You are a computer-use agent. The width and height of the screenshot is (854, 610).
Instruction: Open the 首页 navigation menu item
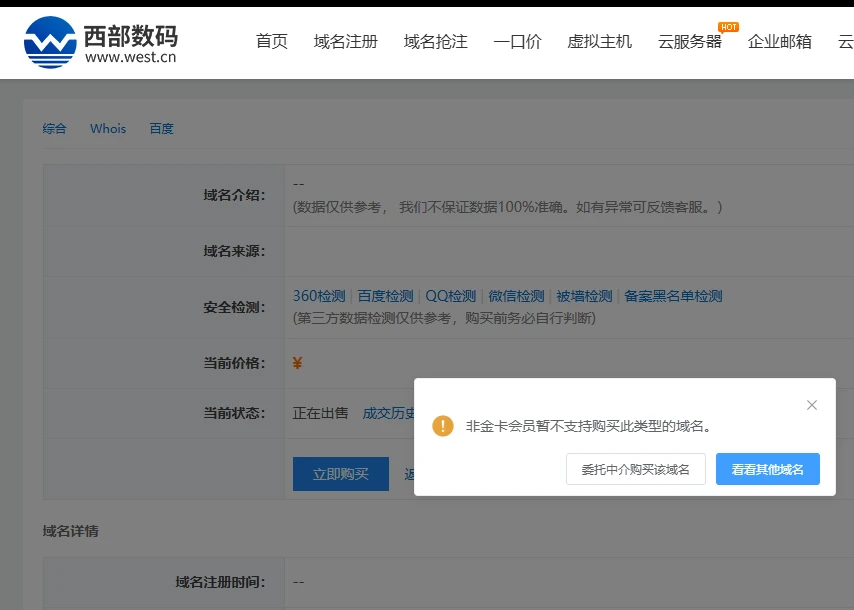pos(272,42)
